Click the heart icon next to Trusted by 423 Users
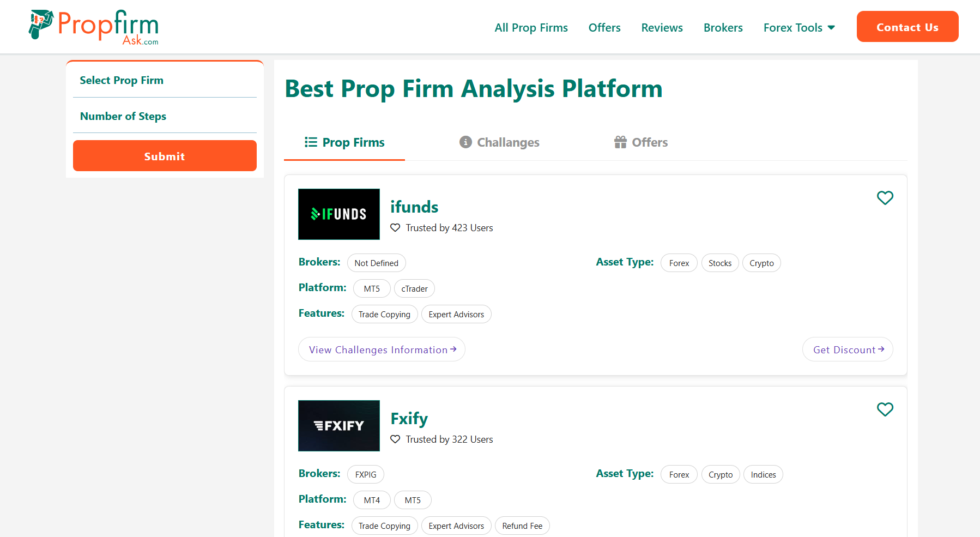 [395, 227]
